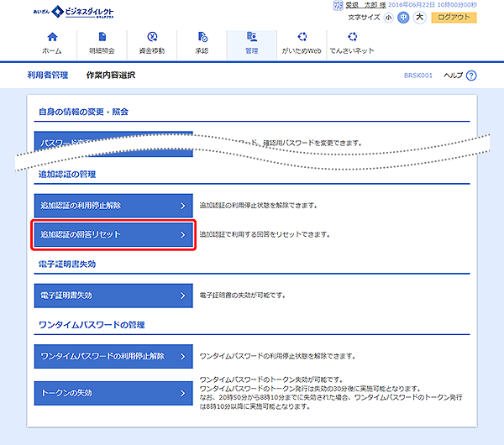The image size is (504, 445).
Task: Open the ホーム menu label
Action: [x=52, y=50]
